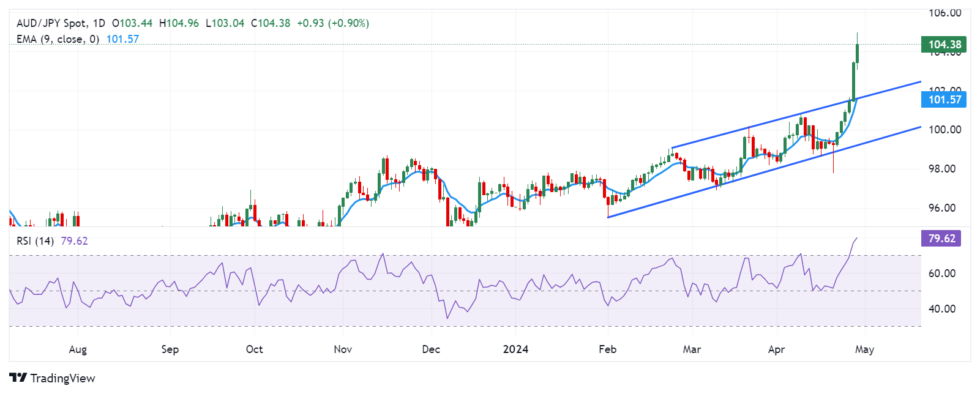Click the 2024 year marker on time axis
Viewport: 980px width, 394px height.
[515, 349]
